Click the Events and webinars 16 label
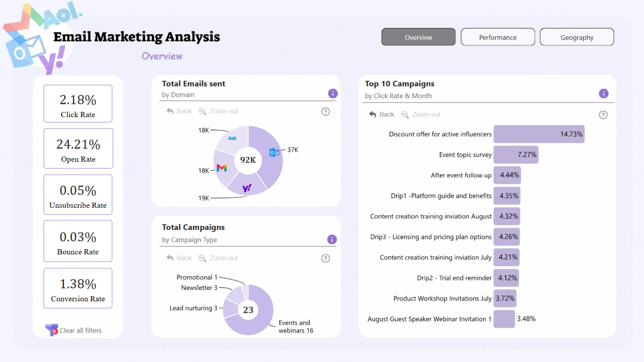The image size is (644, 362). click(x=296, y=326)
